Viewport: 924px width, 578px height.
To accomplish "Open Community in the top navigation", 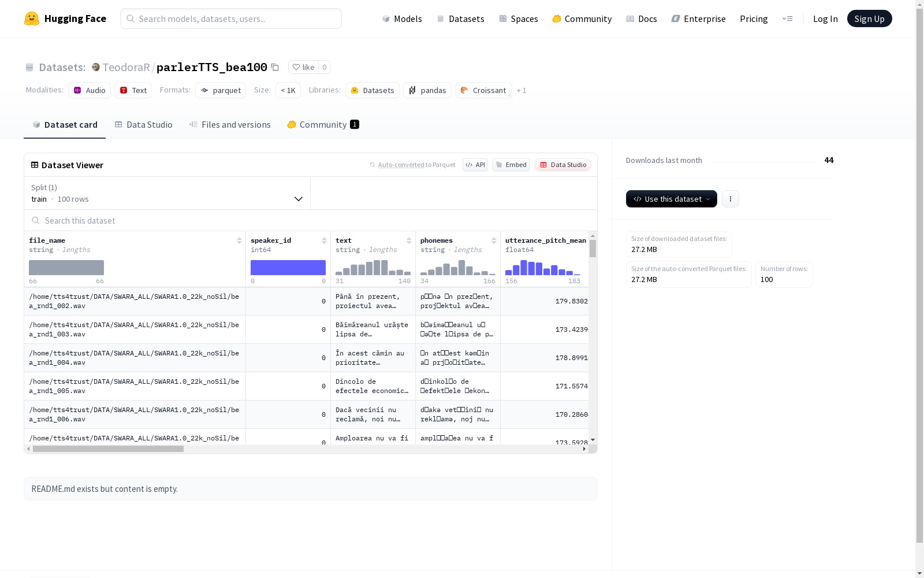I will [x=582, y=18].
